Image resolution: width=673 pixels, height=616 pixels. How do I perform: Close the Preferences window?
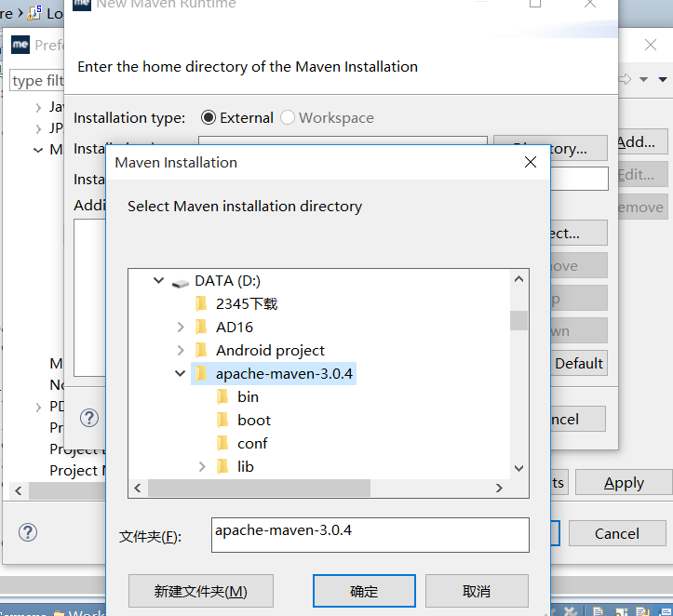[x=651, y=45]
